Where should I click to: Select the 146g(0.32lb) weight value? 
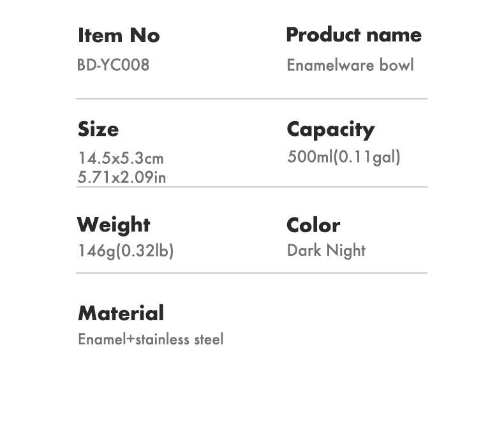coord(126,251)
